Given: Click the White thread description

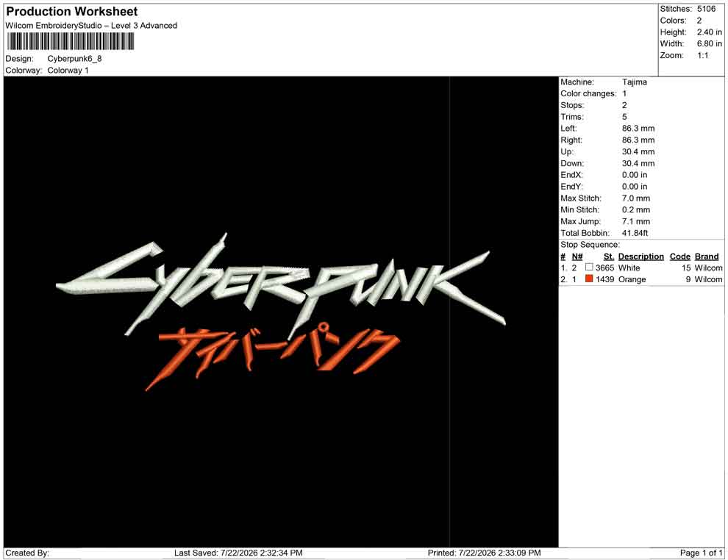Looking at the screenshot, I should [629, 268].
